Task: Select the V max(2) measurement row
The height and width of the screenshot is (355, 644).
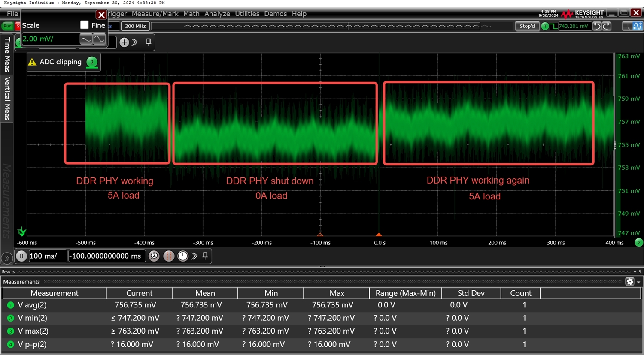Action: pos(321,331)
